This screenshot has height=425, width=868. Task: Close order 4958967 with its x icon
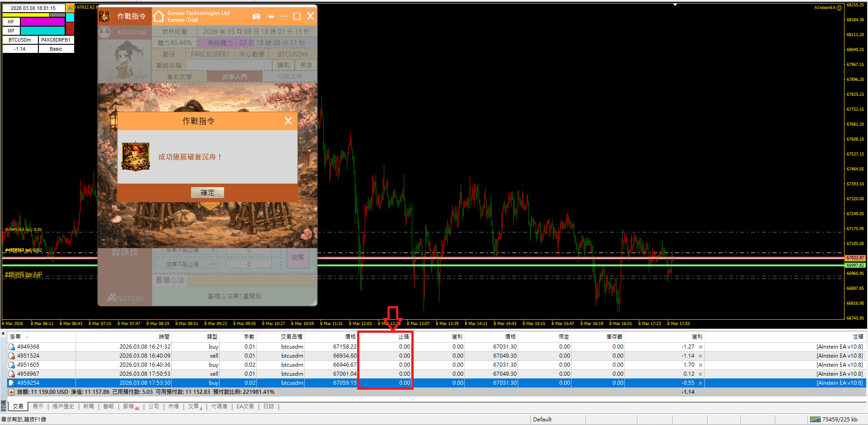click(700, 374)
